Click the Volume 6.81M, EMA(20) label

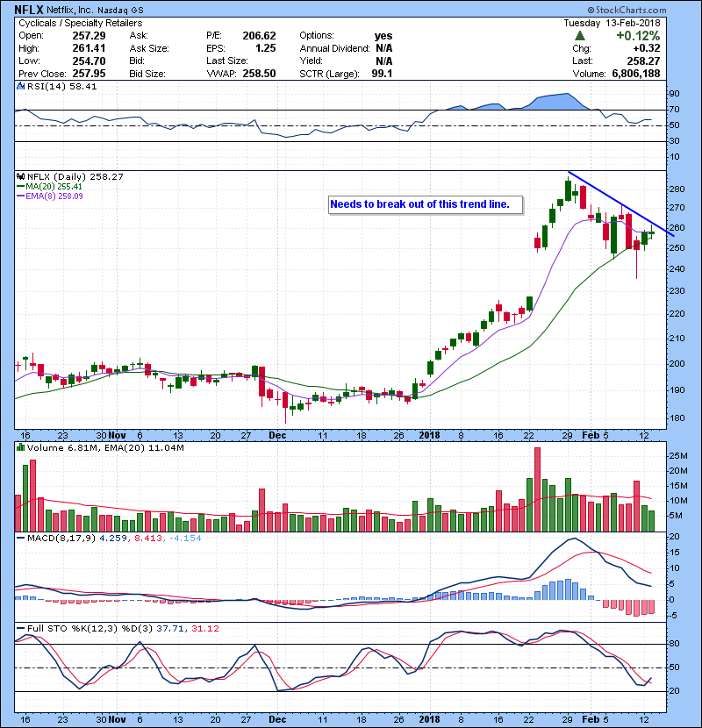point(105,448)
